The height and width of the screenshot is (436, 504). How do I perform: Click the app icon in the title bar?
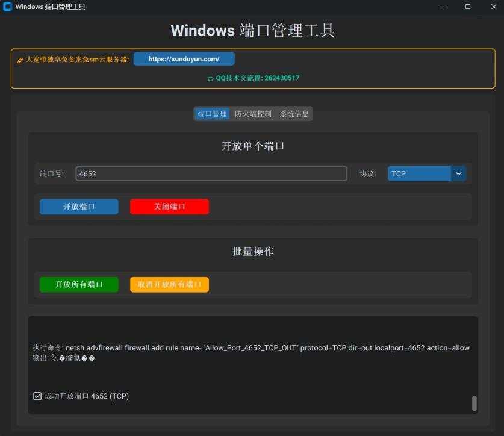coord(7,7)
